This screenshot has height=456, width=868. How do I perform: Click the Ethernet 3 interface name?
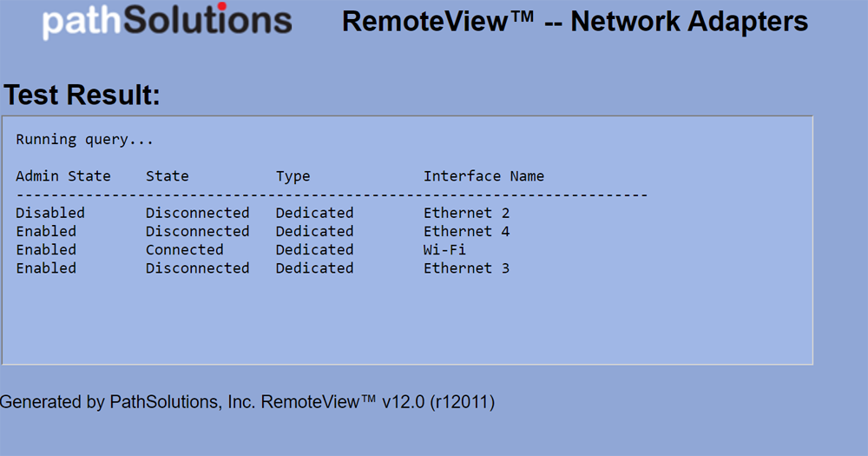[466, 268]
